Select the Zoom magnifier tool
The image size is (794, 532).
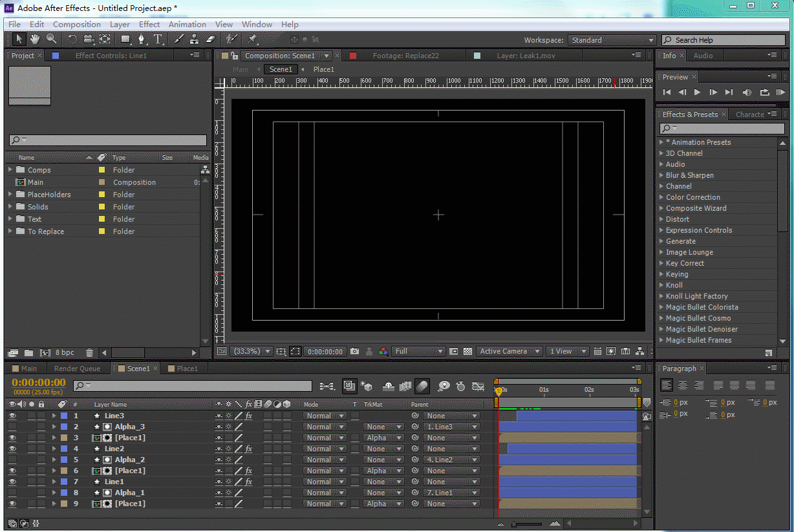click(x=51, y=39)
